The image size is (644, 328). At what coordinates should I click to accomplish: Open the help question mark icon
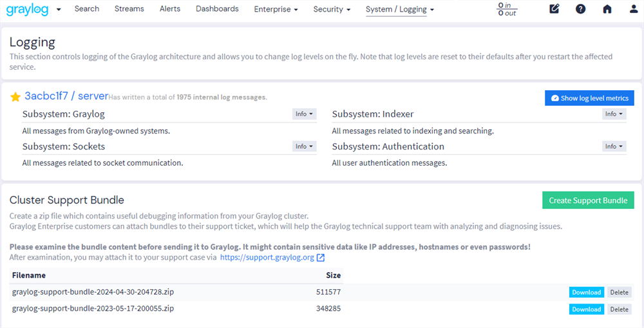click(580, 9)
